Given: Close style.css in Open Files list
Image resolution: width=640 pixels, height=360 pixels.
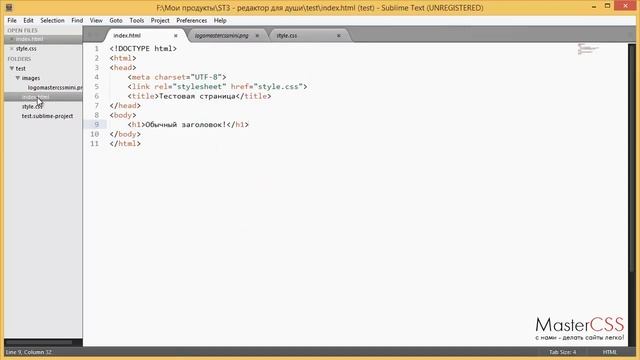Looking at the screenshot, I should coord(11,49).
